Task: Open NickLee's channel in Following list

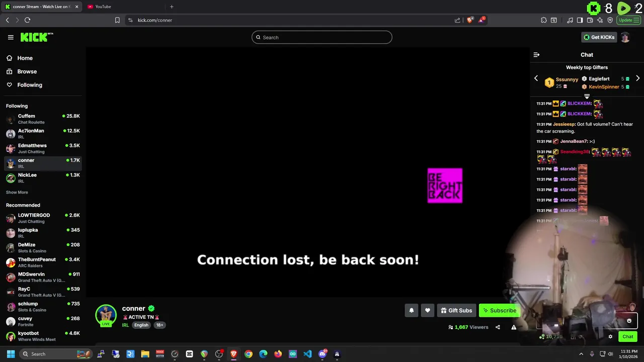Action: 43,178
